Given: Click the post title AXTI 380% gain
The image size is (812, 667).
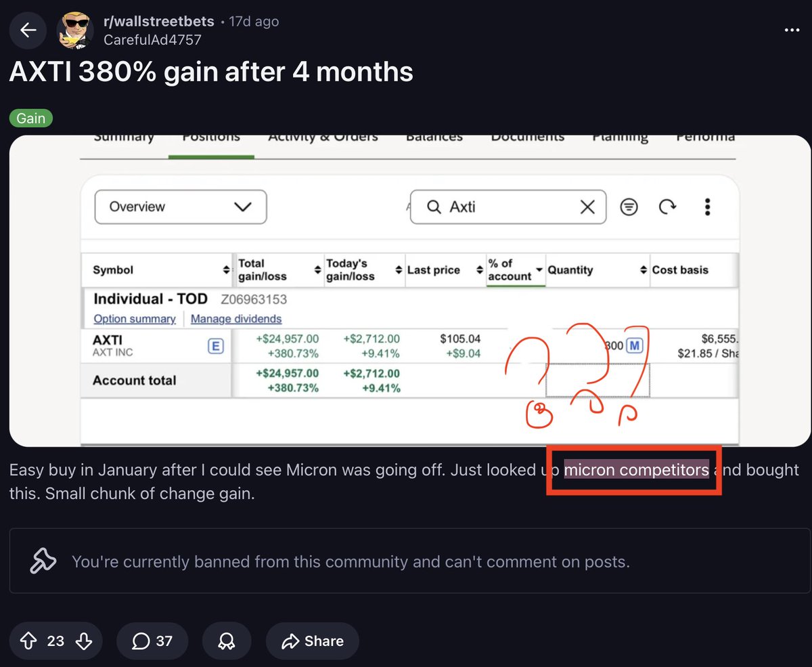Looking at the screenshot, I should [x=211, y=72].
